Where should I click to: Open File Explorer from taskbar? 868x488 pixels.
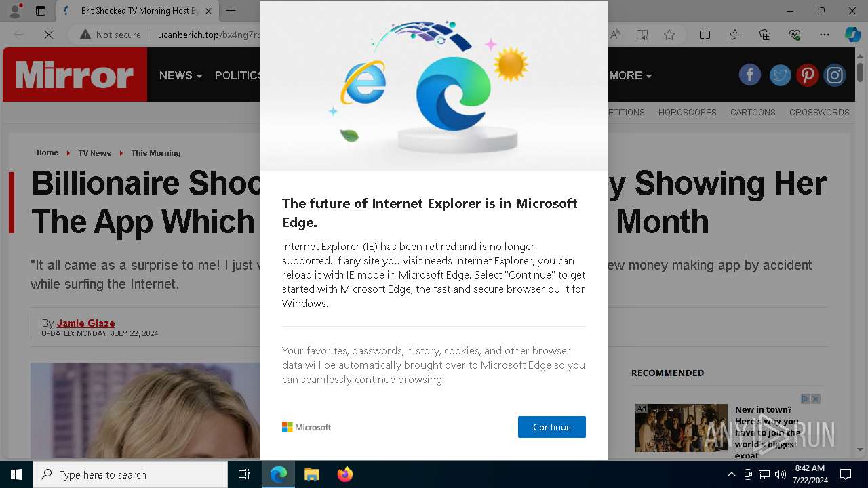tap(311, 474)
